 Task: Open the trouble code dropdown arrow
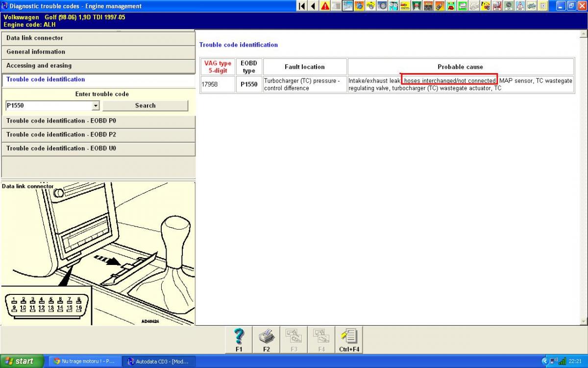pyautogui.click(x=96, y=105)
